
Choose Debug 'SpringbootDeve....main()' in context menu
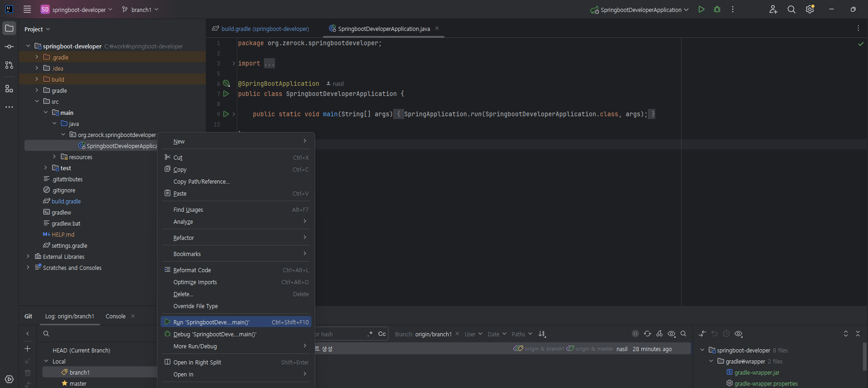(x=236, y=334)
